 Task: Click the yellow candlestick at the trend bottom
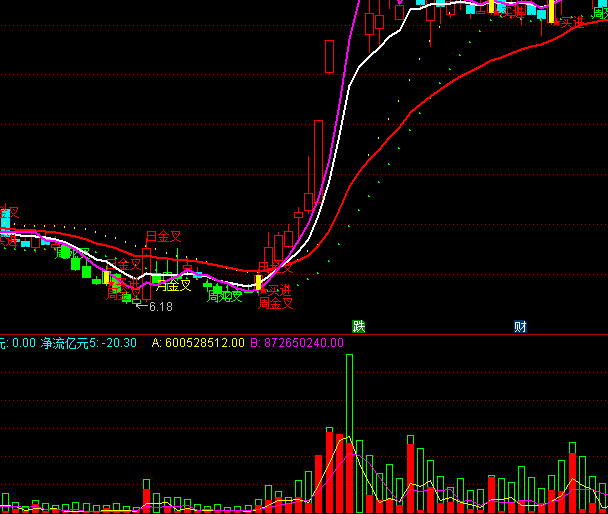257,282
